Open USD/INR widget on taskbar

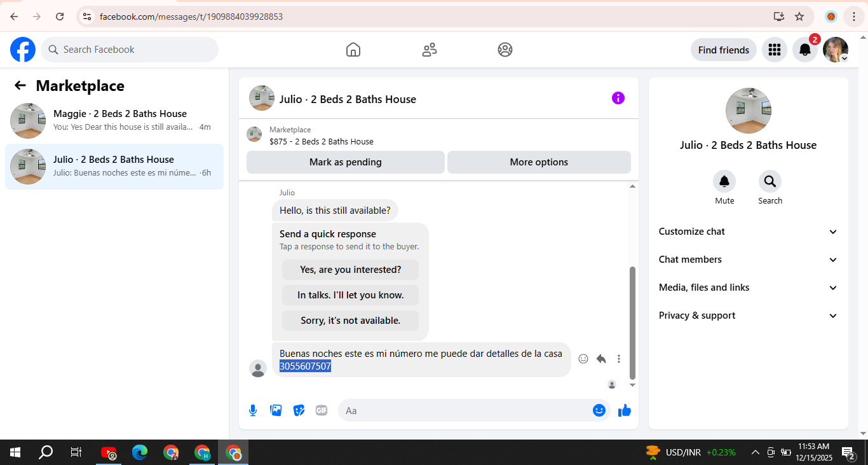(691, 452)
